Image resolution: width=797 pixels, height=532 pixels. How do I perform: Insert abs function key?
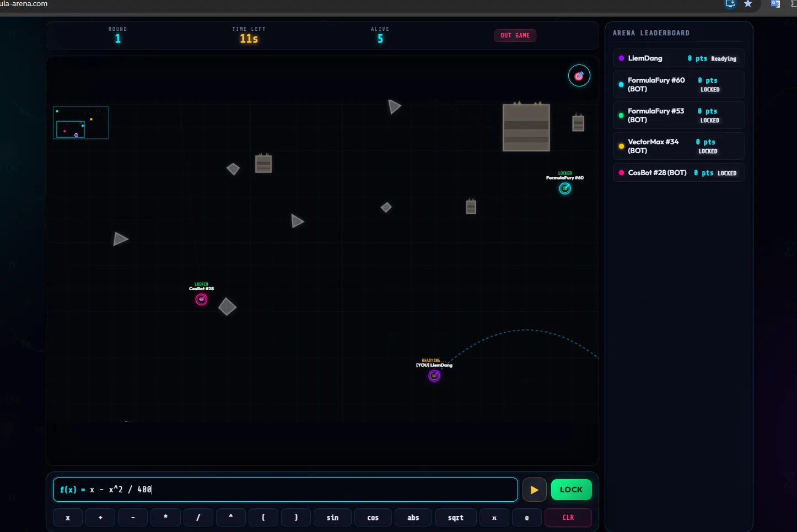click(x=413, y=518)
